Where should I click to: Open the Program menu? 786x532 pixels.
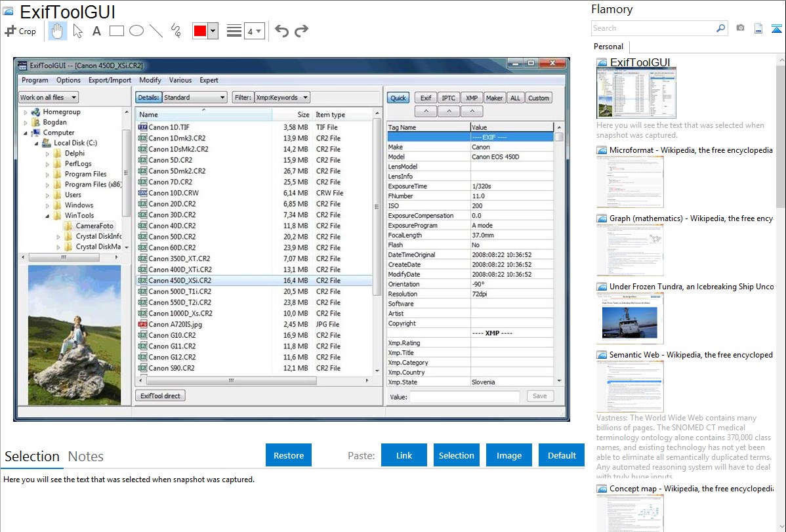(x=35, y=80)
